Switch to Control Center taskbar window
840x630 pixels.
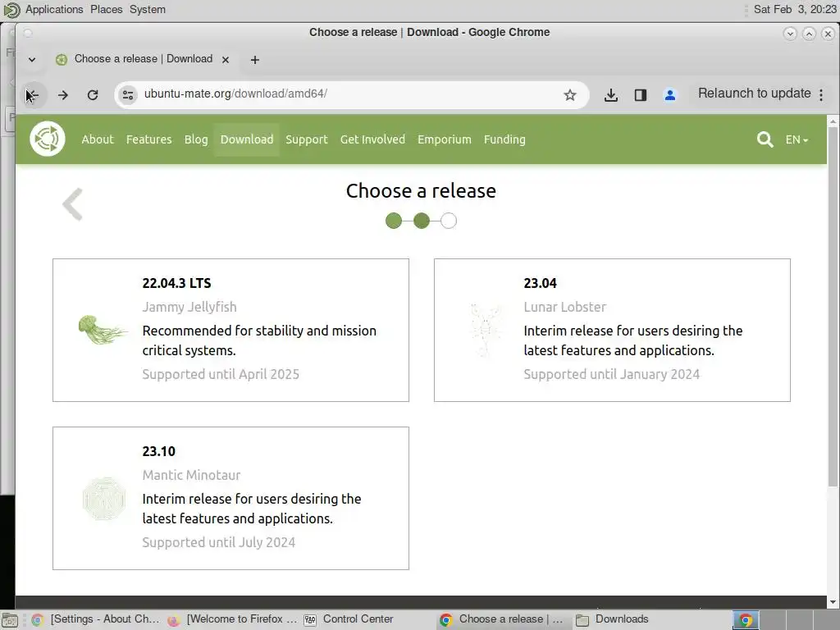[349, 620]
